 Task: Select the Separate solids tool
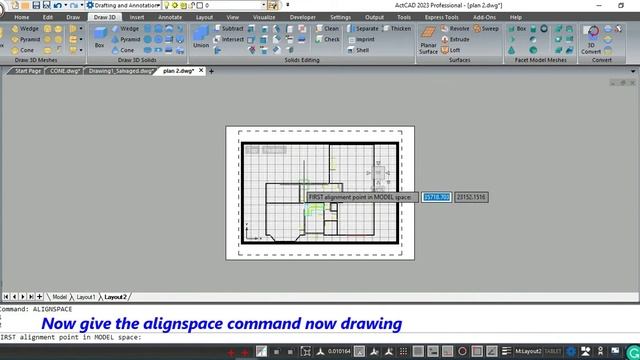point(363,29)
